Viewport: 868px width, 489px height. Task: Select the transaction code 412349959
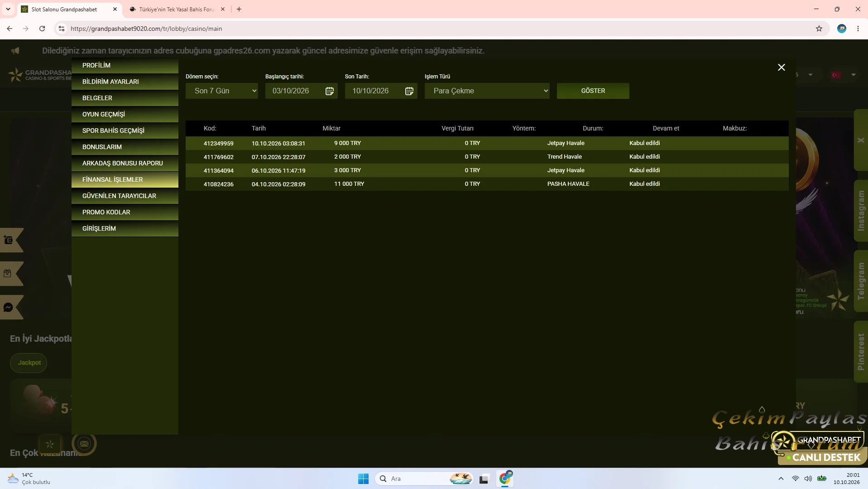(x=219, y=143)
